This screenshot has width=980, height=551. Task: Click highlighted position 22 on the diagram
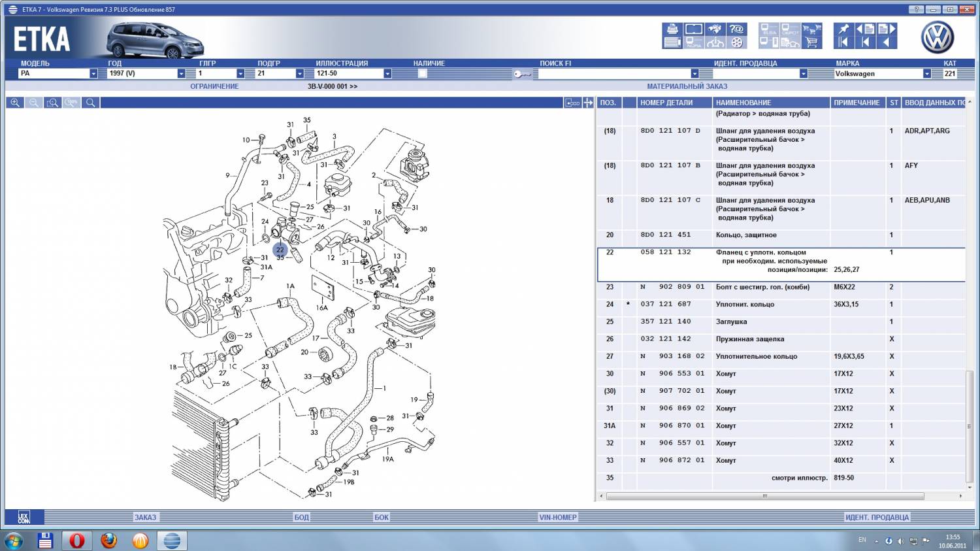click(x=280, y=249)
